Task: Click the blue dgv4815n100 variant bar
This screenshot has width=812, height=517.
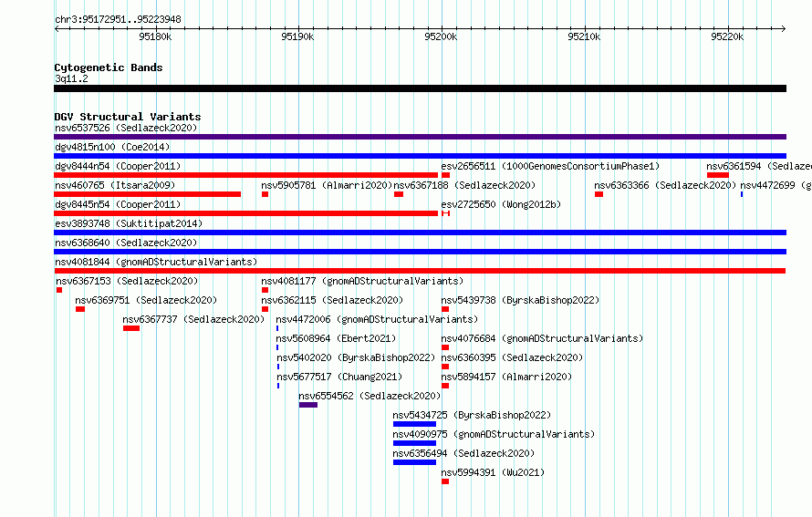Action: click(x=420, y=156)
